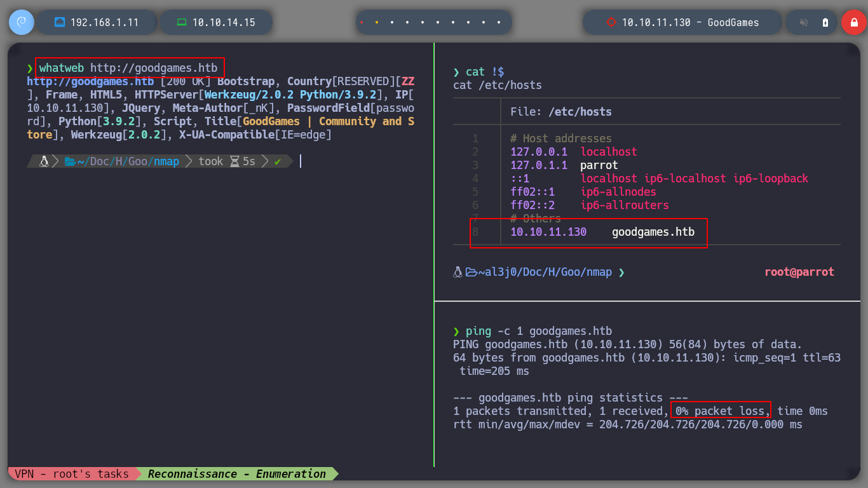Click the PING goodgames.htb header line
This screenshot has height=488, width=868.
click(x=628, y=344)
